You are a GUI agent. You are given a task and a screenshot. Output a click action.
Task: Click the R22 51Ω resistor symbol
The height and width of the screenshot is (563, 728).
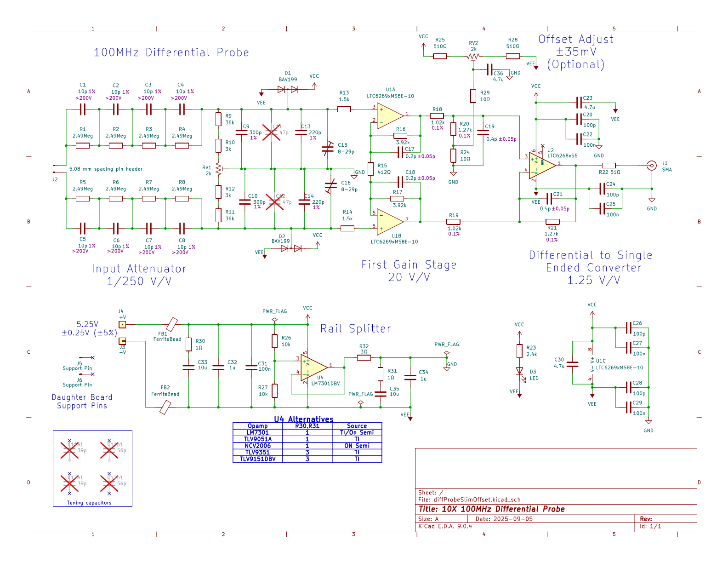tap(609, 166)
